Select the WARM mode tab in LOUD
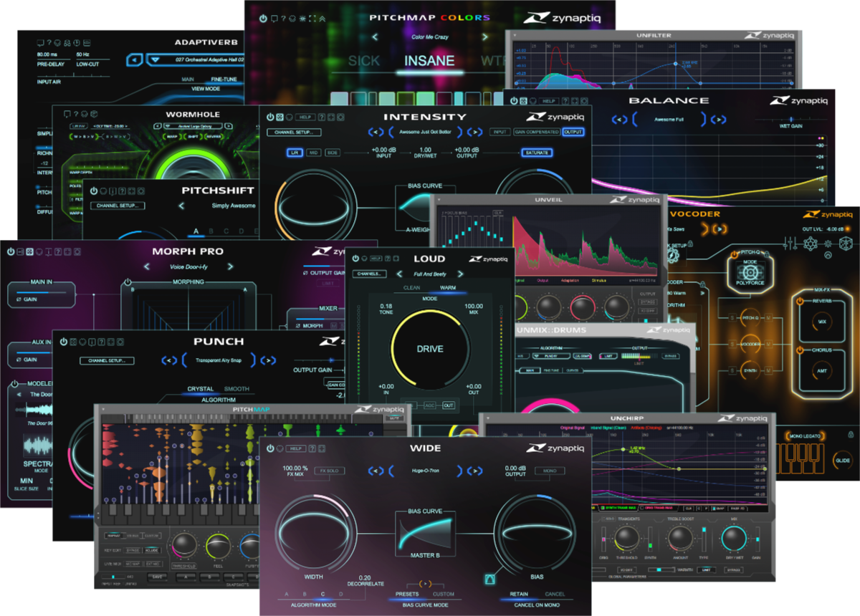The height and width of the screenshot is (616, 860). tap(447, 288)
